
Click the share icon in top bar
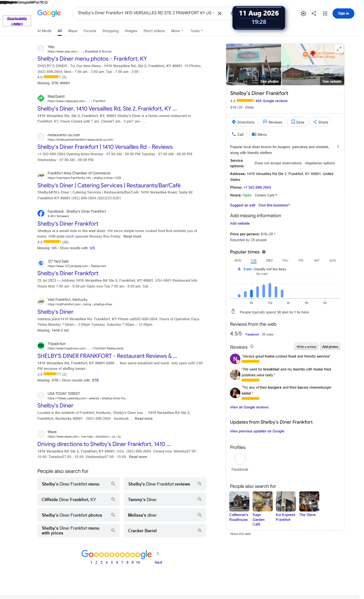[x=314, y=14]
